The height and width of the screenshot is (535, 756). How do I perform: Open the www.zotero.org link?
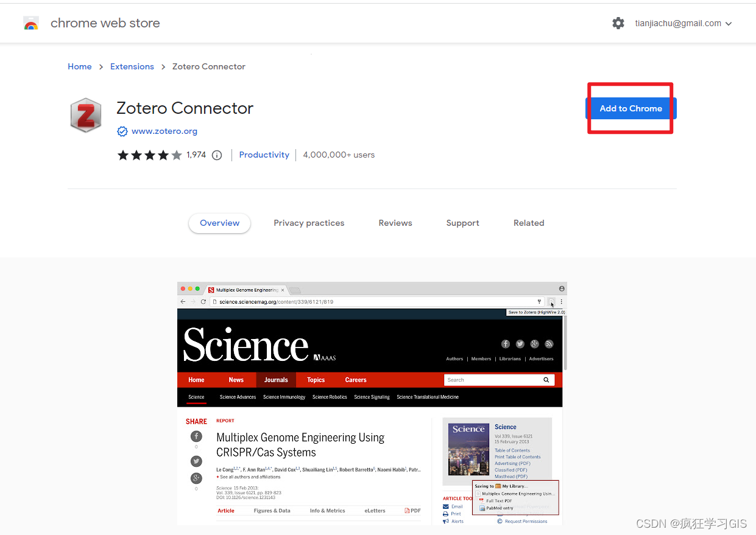click(163, 131)
